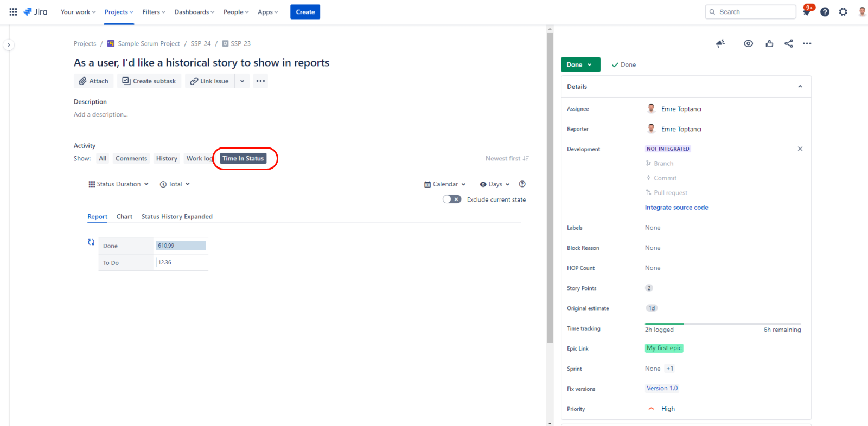Click the Time tracking progress bar
Image resolution: width=868 pixels, height=426 pixels.
722,324
